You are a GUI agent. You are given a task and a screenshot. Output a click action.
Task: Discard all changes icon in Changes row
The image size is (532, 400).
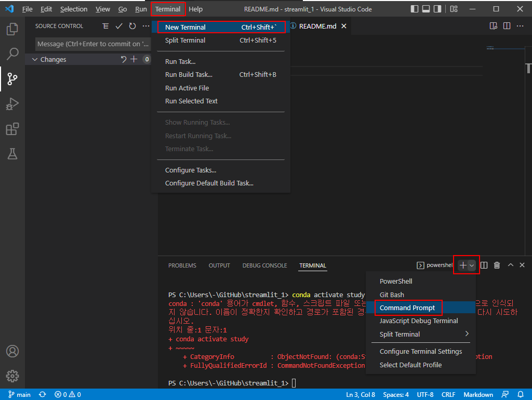(123, 59)
